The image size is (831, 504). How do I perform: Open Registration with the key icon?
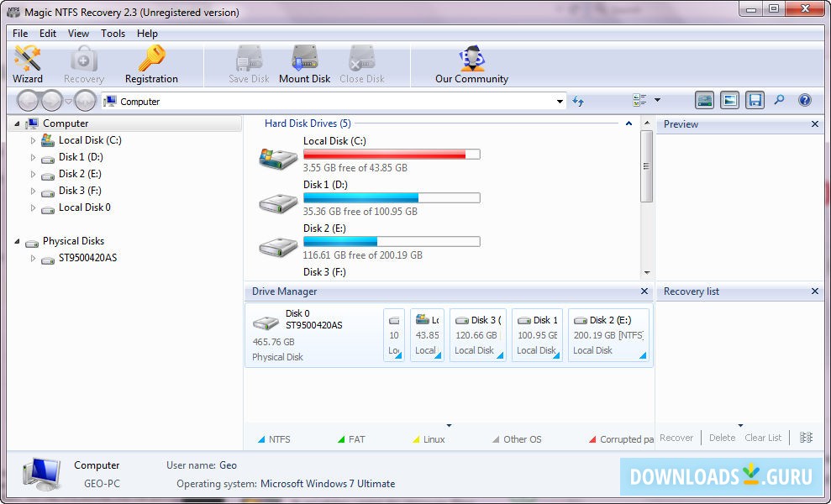coord(151,65)
